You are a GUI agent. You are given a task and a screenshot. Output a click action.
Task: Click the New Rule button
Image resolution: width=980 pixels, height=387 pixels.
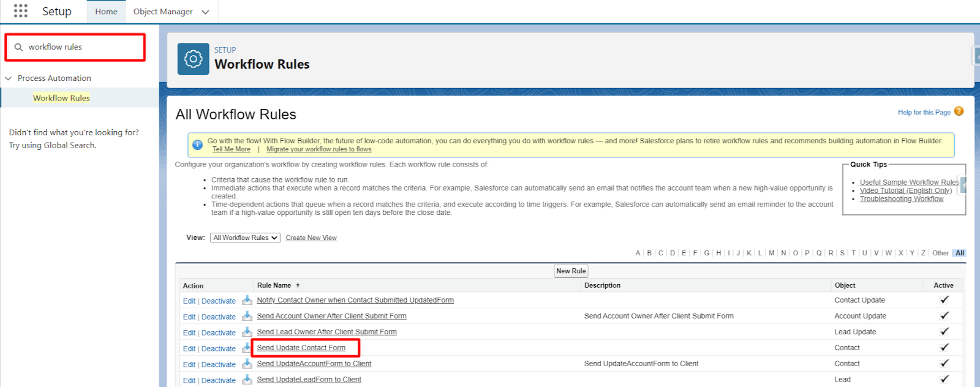click(571, 271)
